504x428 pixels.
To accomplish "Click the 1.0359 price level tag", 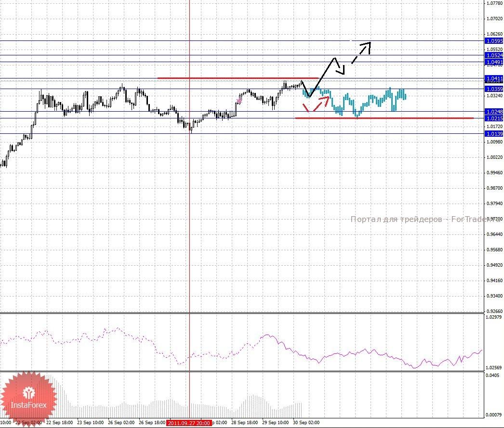I will click(494, 89).
